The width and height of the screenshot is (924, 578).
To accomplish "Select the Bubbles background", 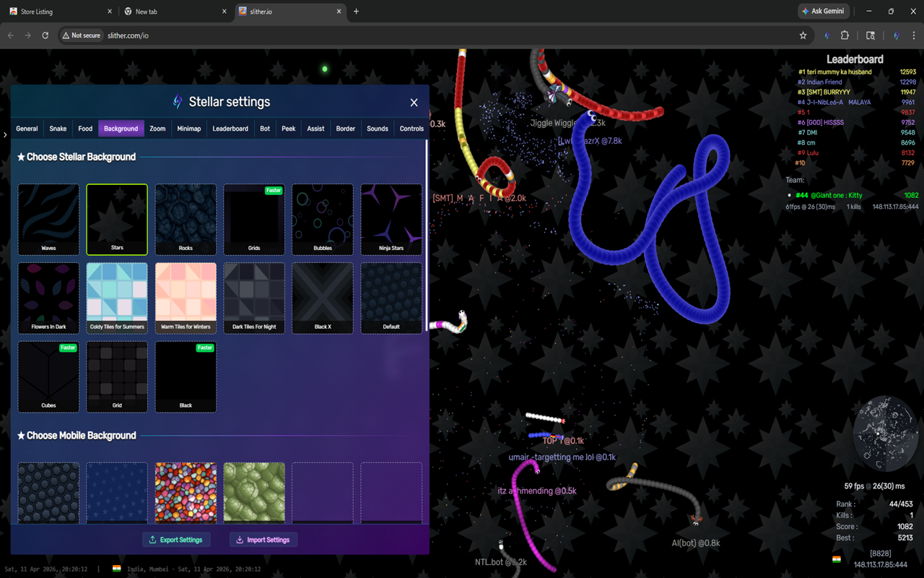I will tap(323, 219).
